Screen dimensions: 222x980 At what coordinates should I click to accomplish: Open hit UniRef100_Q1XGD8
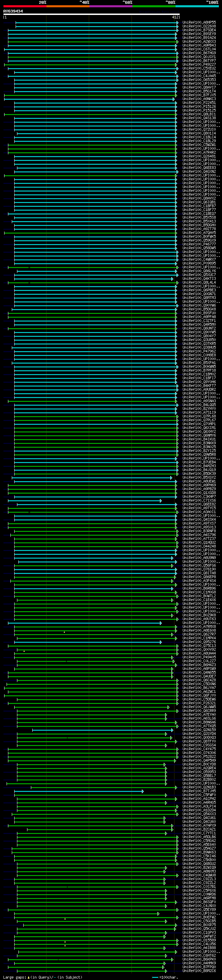tap(199, 493)
